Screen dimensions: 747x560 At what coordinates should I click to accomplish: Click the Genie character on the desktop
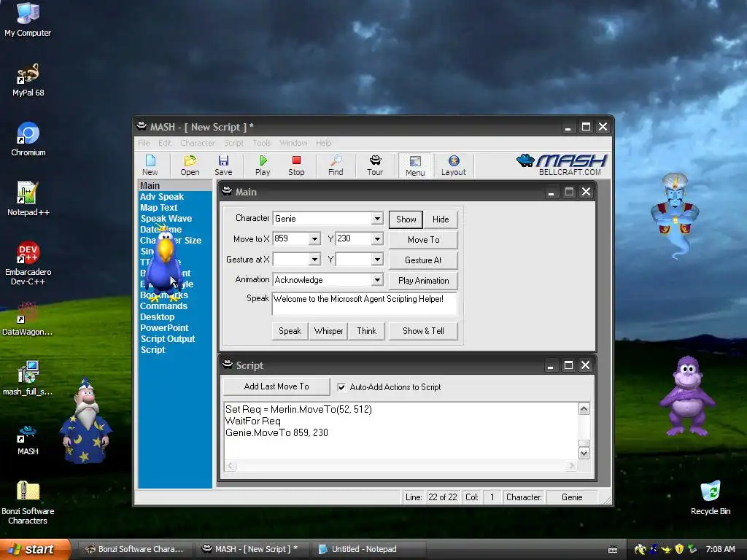[x=675, y=214]
